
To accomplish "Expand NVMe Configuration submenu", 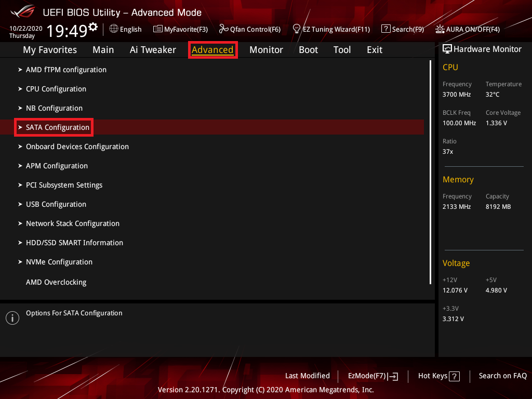I will coord(59,262).
